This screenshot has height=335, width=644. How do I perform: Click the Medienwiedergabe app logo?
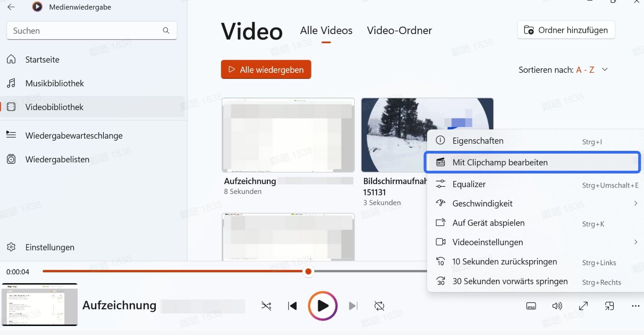click(x=37, y=7)
